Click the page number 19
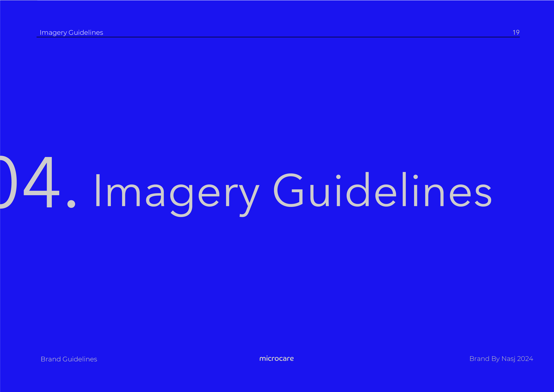This screenshot has width=554, height=392. pyautogui.click(x=516, y=32)
